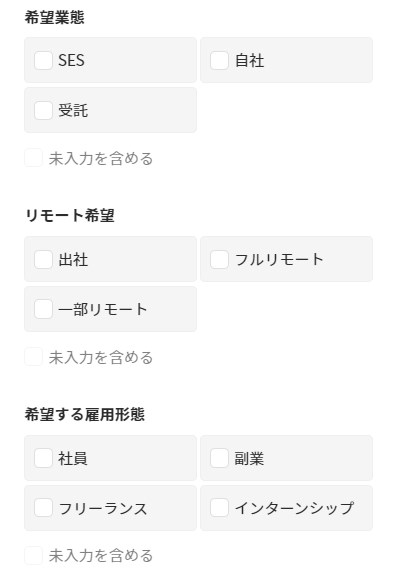Viewport: 396px width, 582px height.
Task: Check the 社員 employment type box
Action: pyautogui.click(x=43, y=458)
